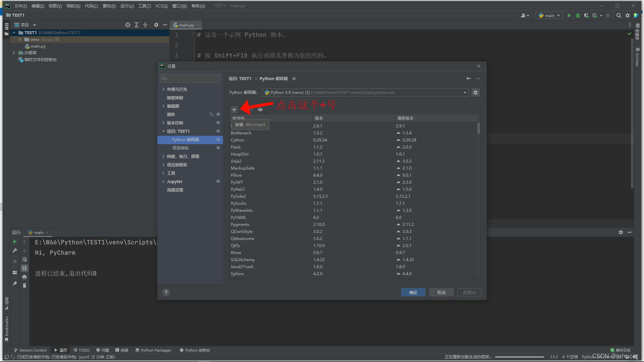The height and width of the screenshot is (362, 644).
Task: Click select opened file target icon
Action: [128, 25]
